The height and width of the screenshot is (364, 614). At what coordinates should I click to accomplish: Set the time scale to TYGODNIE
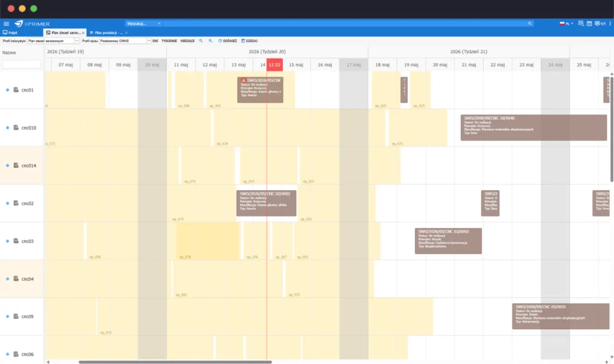click(x=169, y=41)
